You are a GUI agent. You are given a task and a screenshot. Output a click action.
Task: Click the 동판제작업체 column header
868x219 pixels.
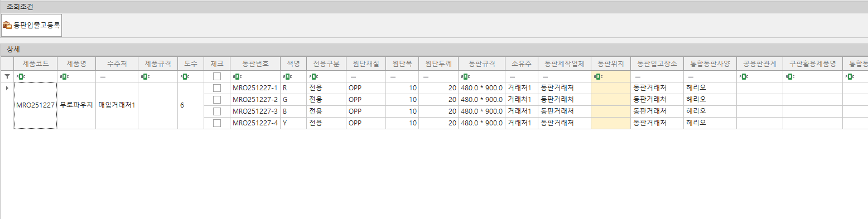tap(565, 64)
